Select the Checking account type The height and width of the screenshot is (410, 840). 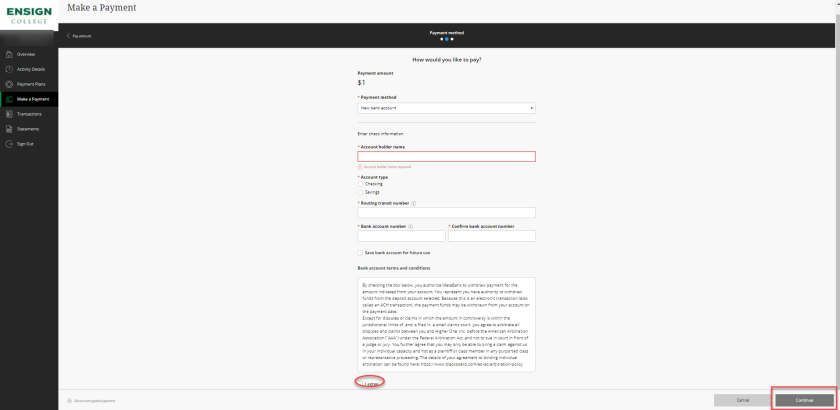point(360,184)
